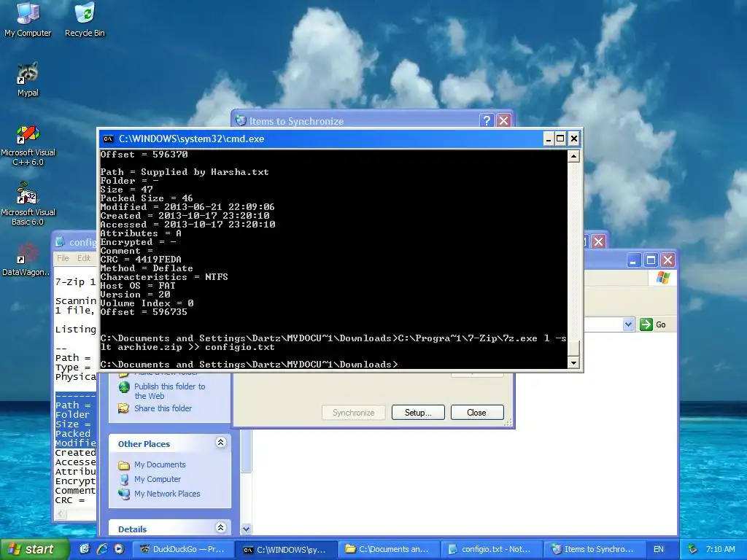Click the system tray synchronization icon
Image resolution: width=747 pixels, height=560 pixels.
[x=692, y=549]
